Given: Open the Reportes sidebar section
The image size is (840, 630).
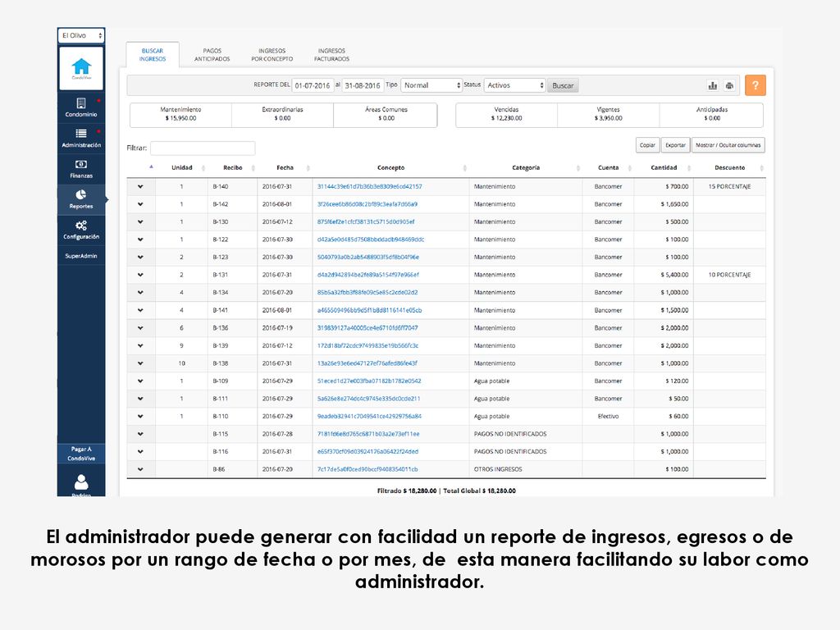Looking at the screenshot, I should coord(81,199).
